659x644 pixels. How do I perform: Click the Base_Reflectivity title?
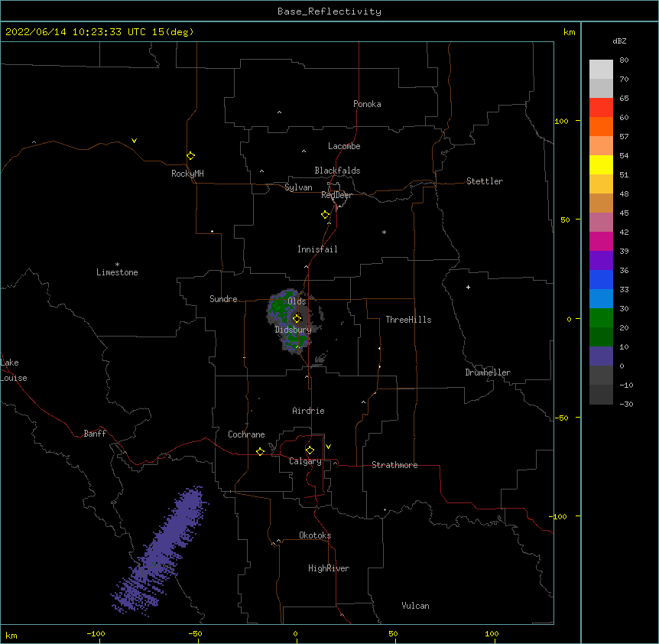click(329, 11)
